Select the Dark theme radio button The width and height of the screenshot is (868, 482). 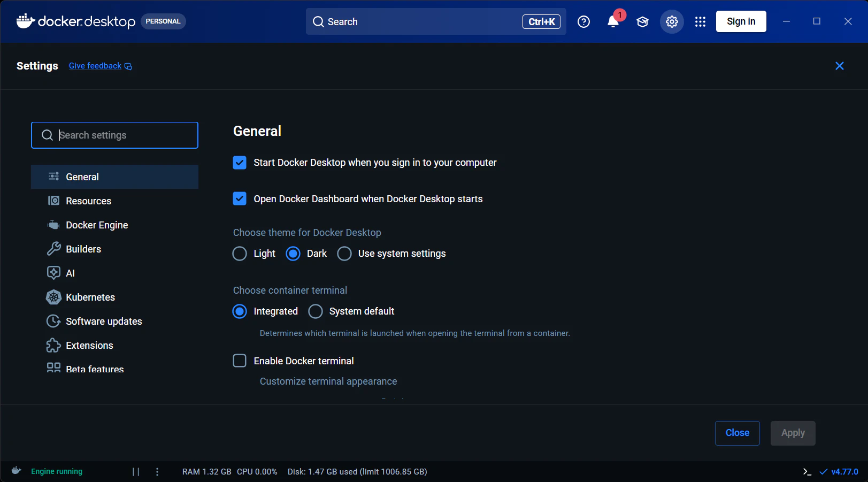(x=293, y=254)
